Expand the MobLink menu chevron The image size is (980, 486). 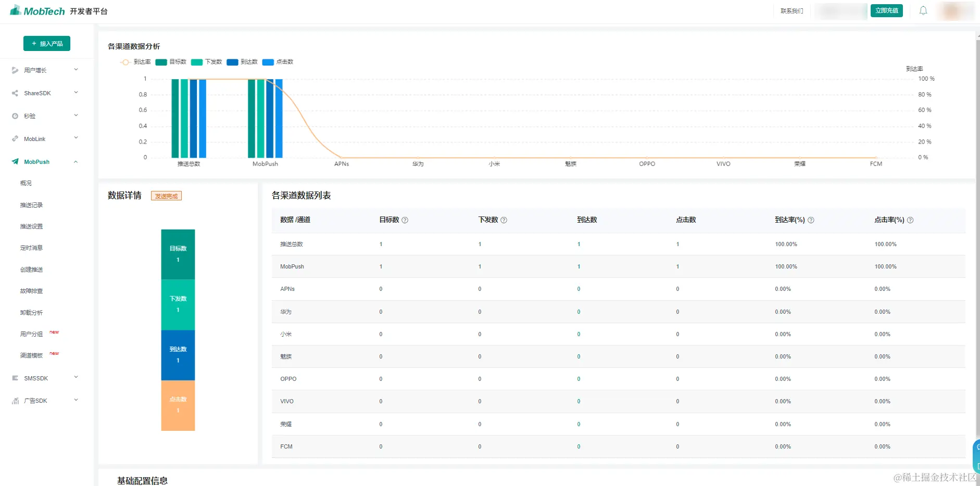[76, 138]
